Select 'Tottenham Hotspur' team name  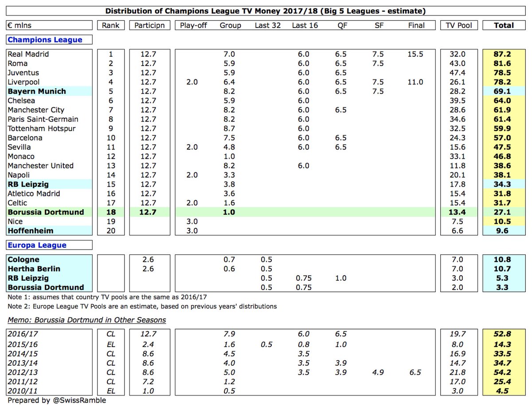click(x=42, y=129)
